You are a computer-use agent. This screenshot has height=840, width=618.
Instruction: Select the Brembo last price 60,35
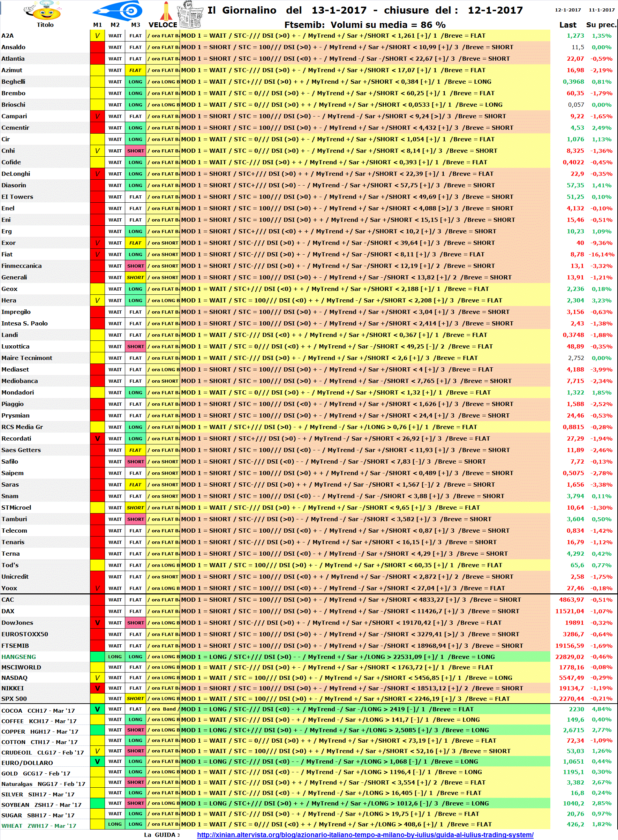click(x=575, y=93)
